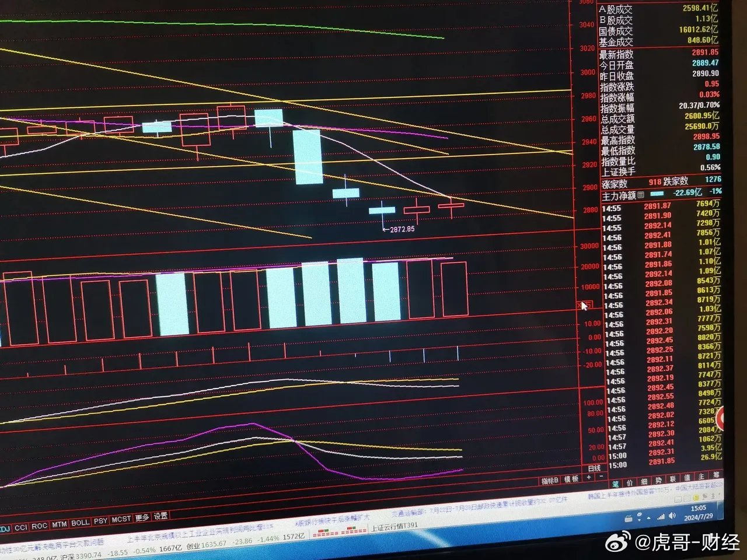Click the 主力净额 net flow bar
747x560 pixels.
(x=657, y=194)
